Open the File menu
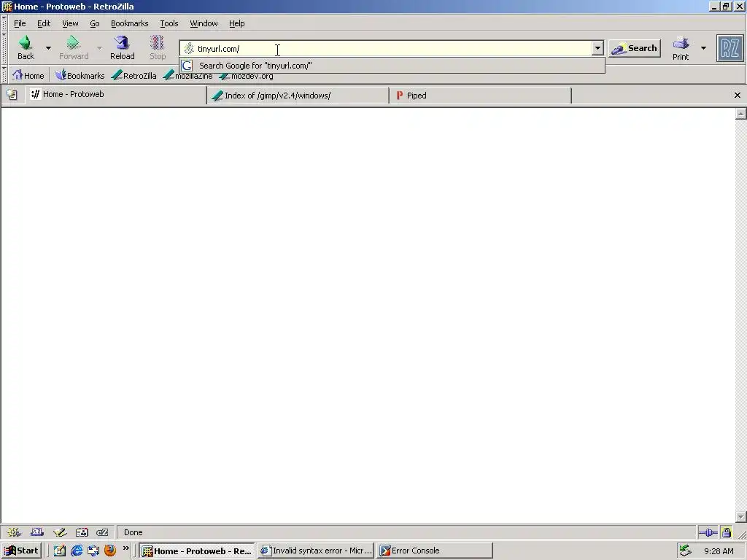The width and height of the screenshot is (747, 560). 20,23
